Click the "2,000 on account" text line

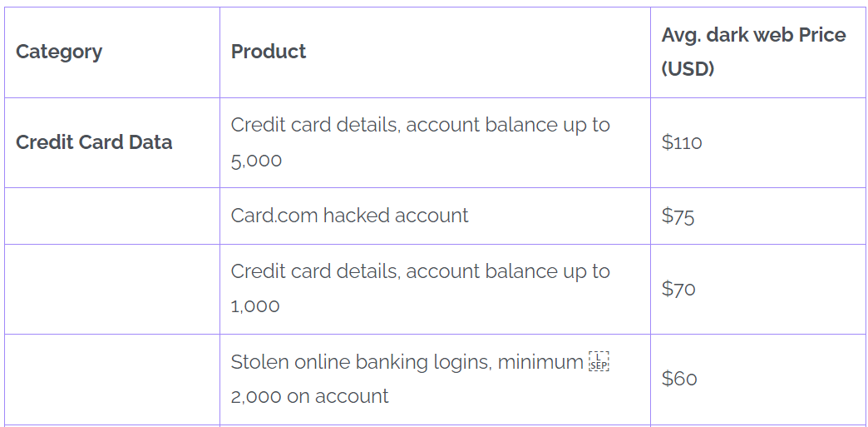click(x=309, y=396)
